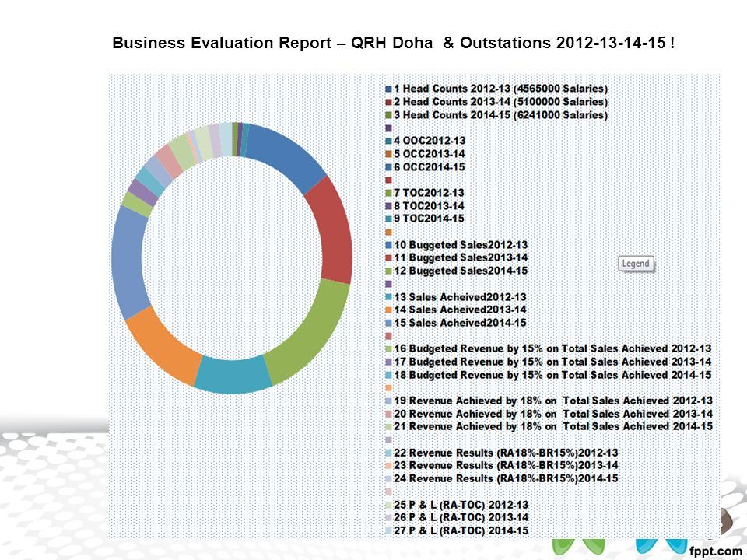Click '19 Revenue Achieved by 18%' 2012-13 entry

549,401
